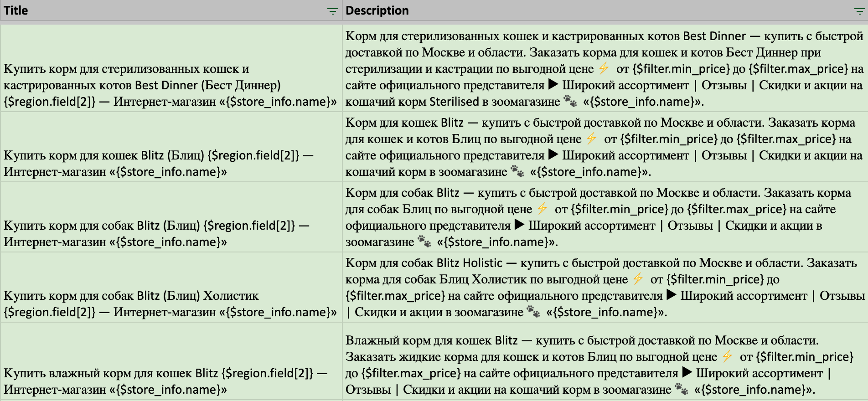Viewport: 868px width, 401px height.
Task: Select the Title column header
Action: [x=160, y=10]
